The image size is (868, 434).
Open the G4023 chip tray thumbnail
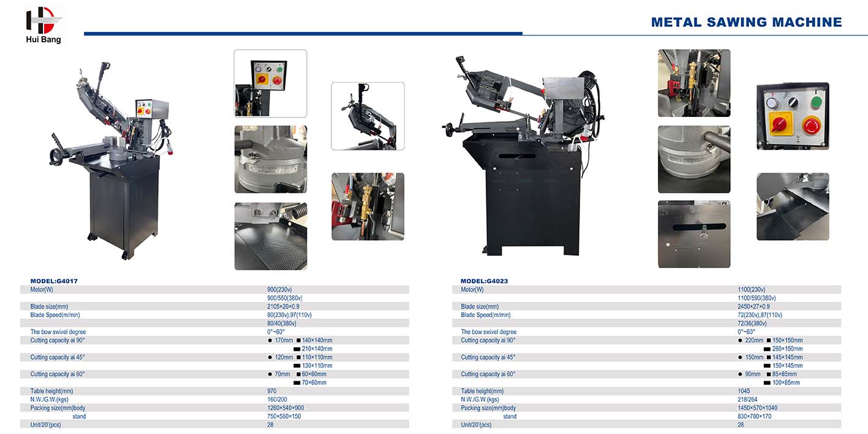click(x=793, y=206)
